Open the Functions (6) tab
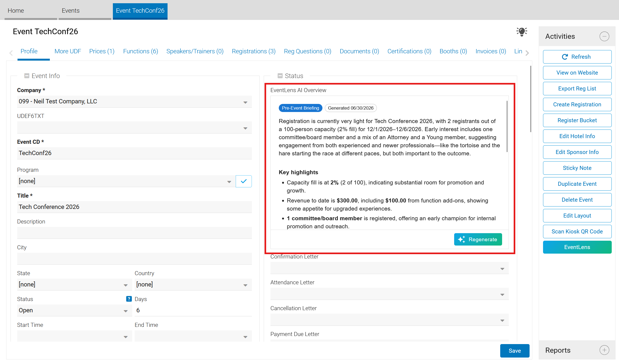 coord(141,51)
